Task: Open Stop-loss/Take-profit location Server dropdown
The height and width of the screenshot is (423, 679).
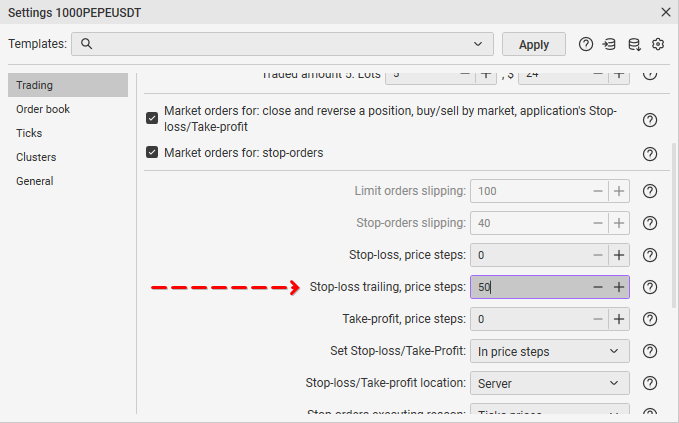Action: coord(550,383)
